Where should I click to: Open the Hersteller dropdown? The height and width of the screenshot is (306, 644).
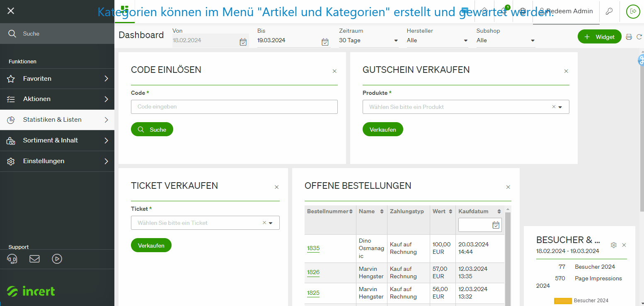pos(437,41)
